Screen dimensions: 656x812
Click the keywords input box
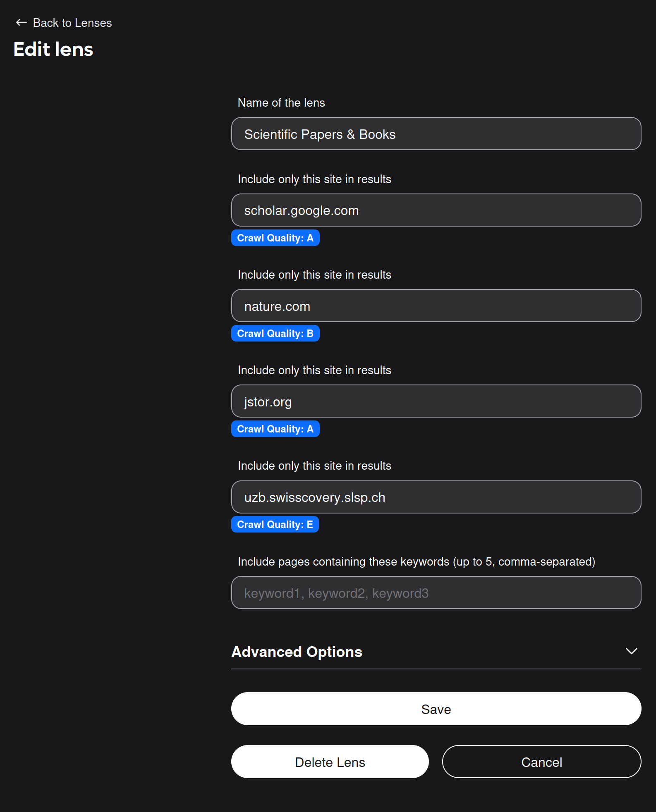click(x=436, y=593)
